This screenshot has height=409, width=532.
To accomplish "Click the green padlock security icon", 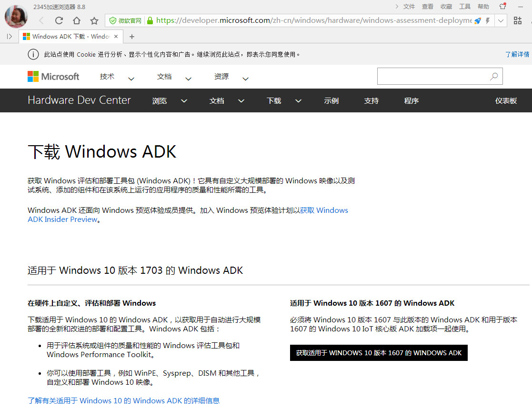I will point(150,20).
